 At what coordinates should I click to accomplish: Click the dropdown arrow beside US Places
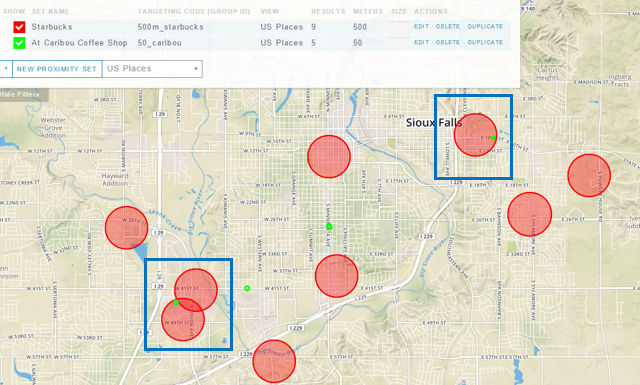pyautogui.click(x=196, y=69)
